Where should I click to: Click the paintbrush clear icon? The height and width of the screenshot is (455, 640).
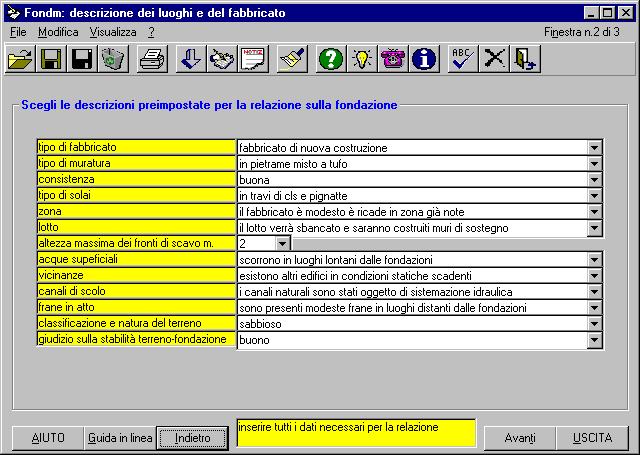point(292,60)
